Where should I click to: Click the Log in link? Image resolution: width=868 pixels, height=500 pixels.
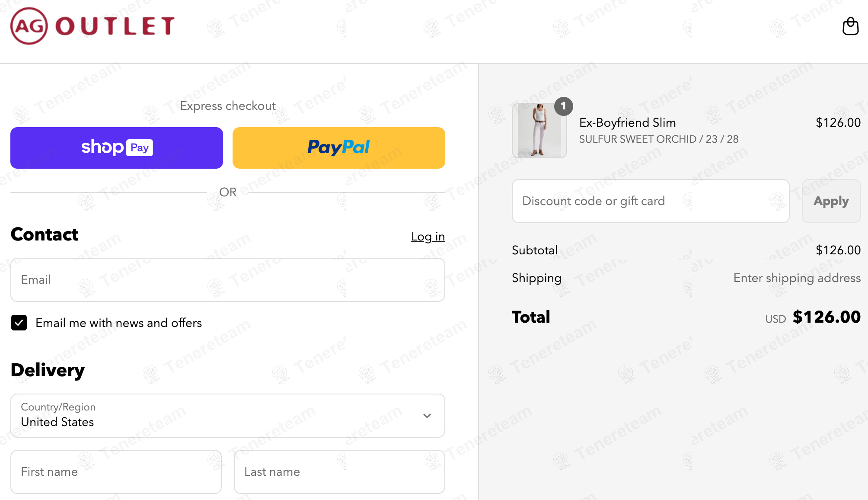pyautogui.click(x=428, y=237)
